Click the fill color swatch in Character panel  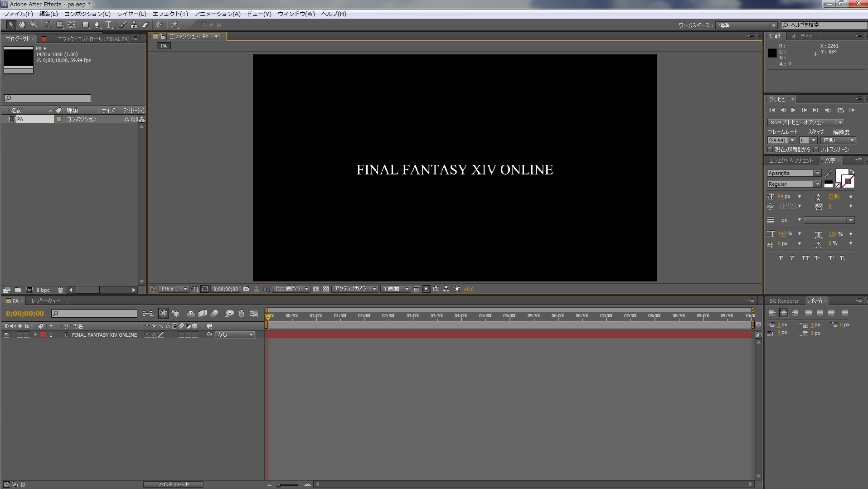click(841, 175)
